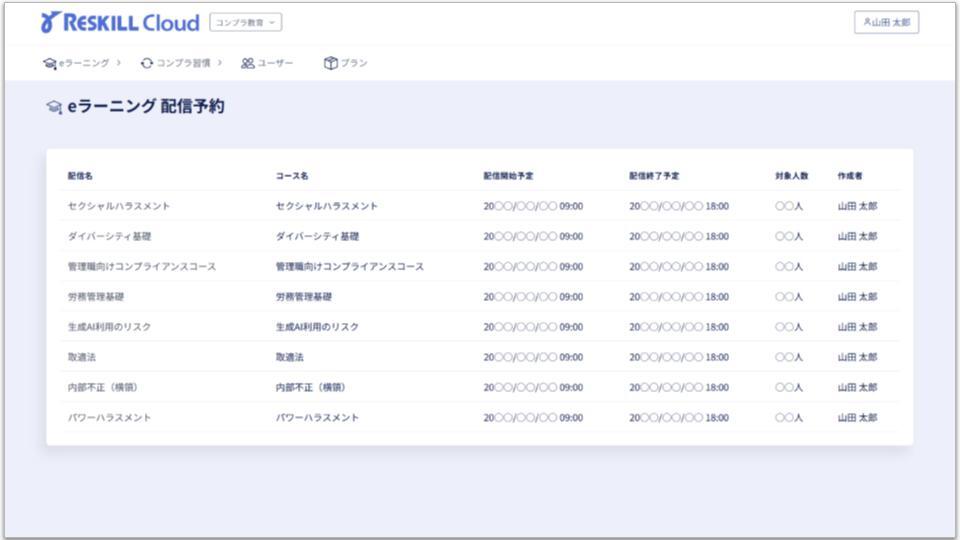Click the 配信終了予定 column header
Screen dimensions: 960x540
tap(654, 176)
